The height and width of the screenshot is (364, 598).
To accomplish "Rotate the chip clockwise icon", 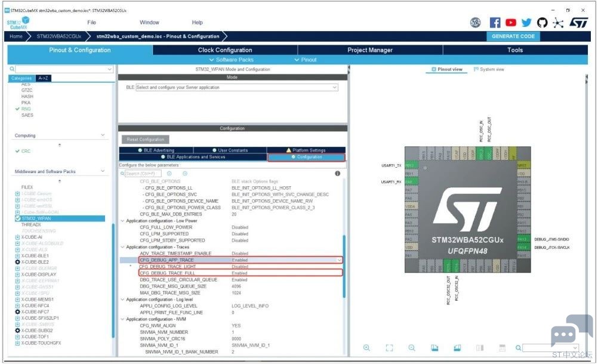I will click(x=434, y=348).
